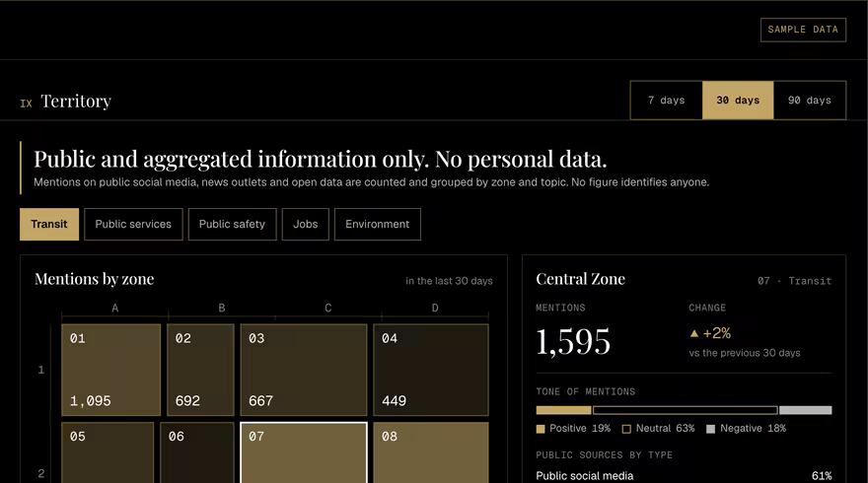Viewport: 868px width, 483px height.
Task: Click the "PUBLIC SOURCES BY TYPE" label
Action: pos(604,455)
